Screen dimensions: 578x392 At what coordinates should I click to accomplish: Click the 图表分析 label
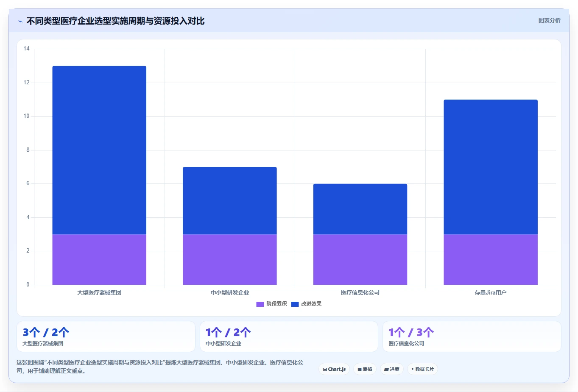(549, 20)
